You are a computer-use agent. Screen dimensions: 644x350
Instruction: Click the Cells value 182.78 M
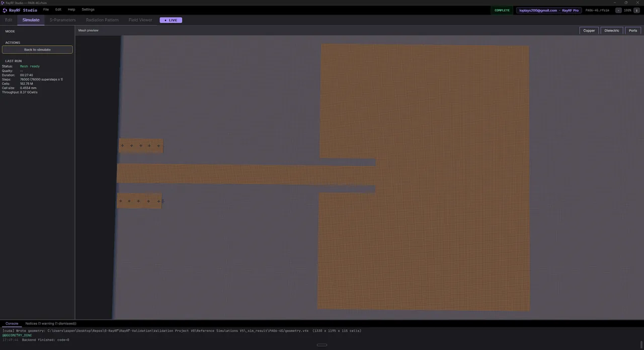[26, 83]
